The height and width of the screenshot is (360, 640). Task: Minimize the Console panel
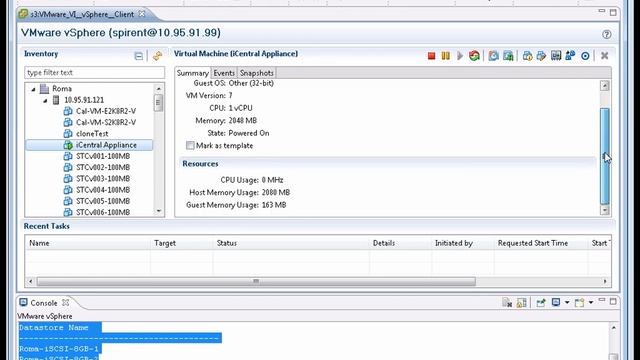pyautogui.click(x=602, y=300)
